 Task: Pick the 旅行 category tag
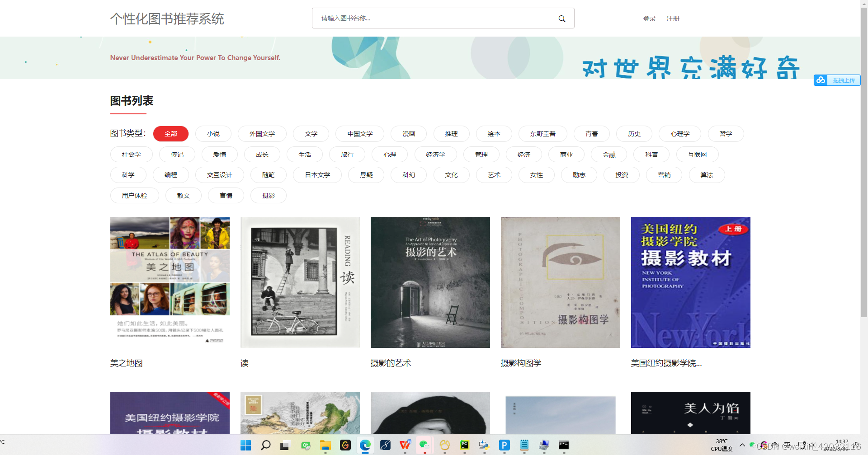pyautogui.click(x=347, y=155)
